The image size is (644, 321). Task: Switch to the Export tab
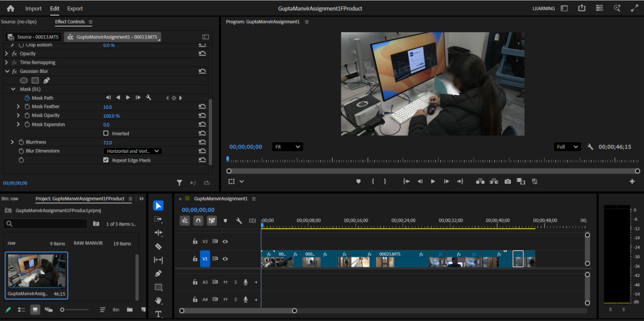[75, 9]
